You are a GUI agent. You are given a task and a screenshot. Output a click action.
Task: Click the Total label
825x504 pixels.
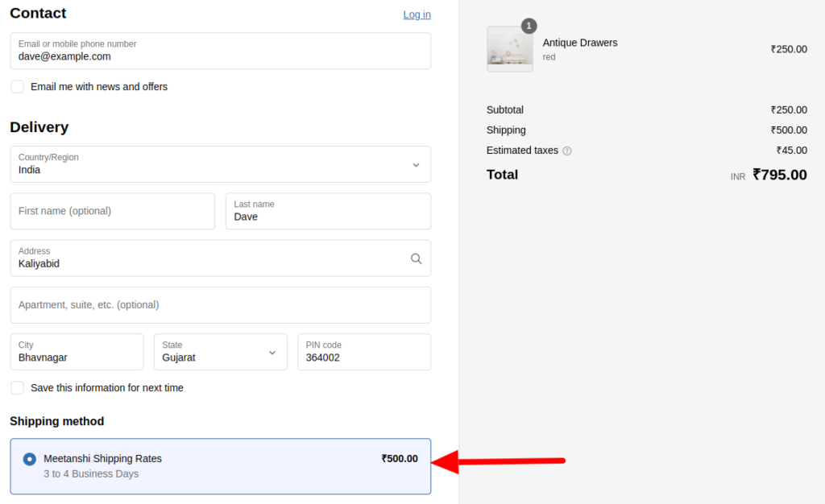(502, 175)
